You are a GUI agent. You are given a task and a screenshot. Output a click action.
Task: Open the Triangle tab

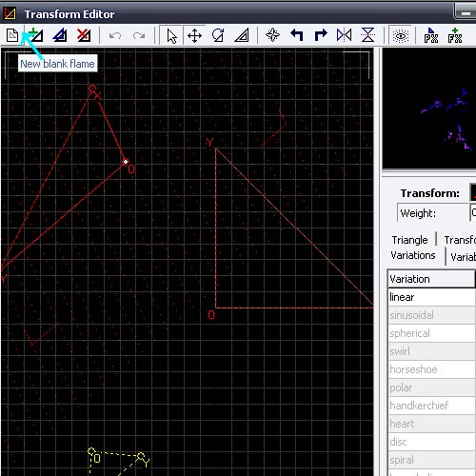click(409, 240)
